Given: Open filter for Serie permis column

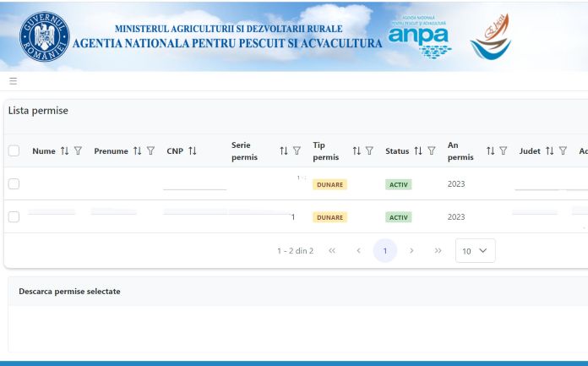Looking at the screenshot, I should click(x=297, y=151).
